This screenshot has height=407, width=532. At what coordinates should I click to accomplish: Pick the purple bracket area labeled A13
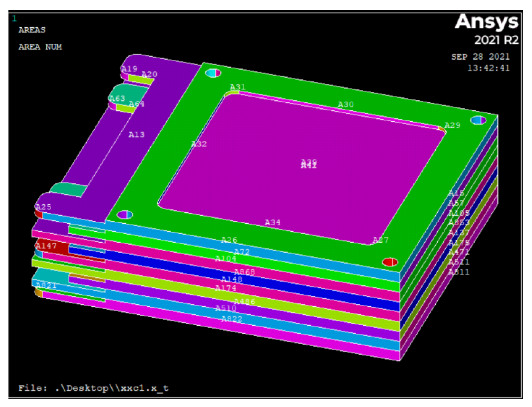[136, 135]
